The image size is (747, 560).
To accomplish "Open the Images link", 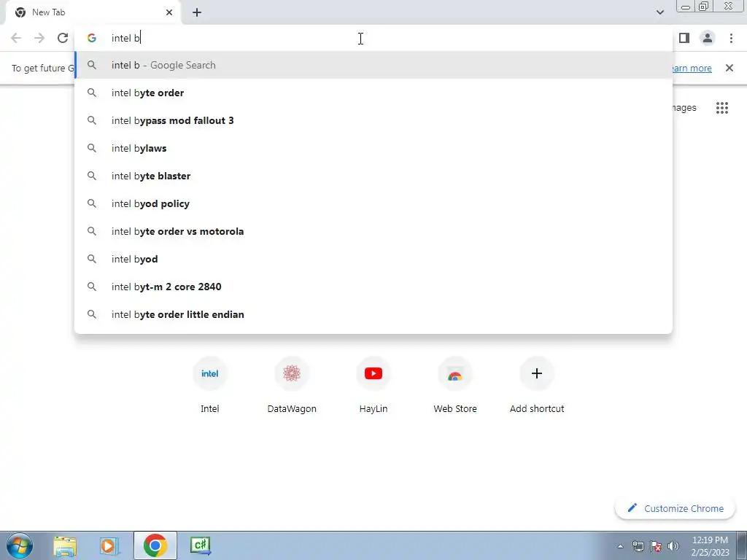I will (684, 108).
